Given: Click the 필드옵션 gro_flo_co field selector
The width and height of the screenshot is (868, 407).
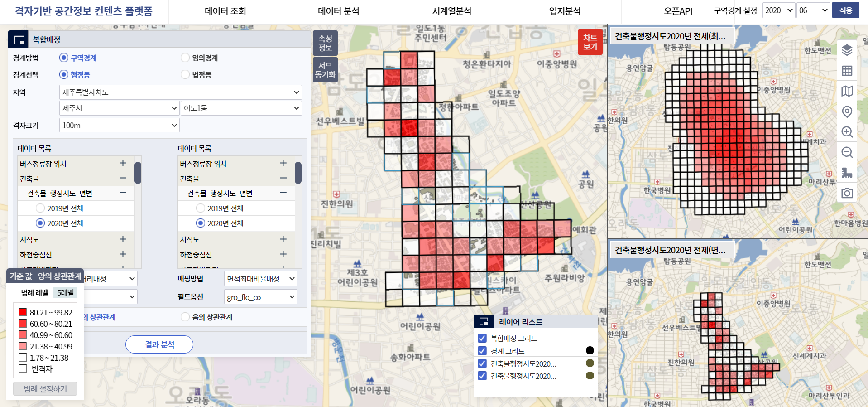Looking at the screenshot, I should (x=260, y=297).
